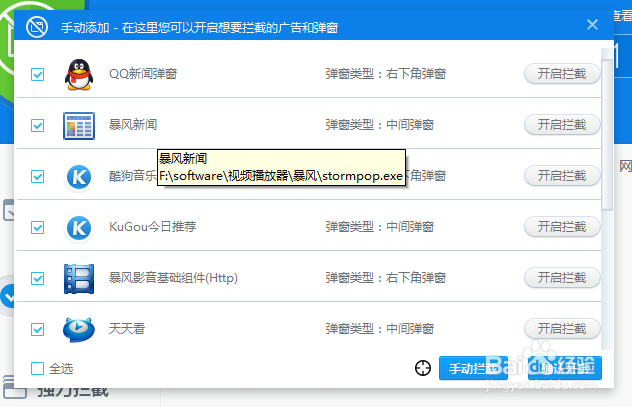Viewport: 632px width, 407px height.
Task: Click the 暴风影音基础组件 film strip icon
Action: tap(79, 278)
